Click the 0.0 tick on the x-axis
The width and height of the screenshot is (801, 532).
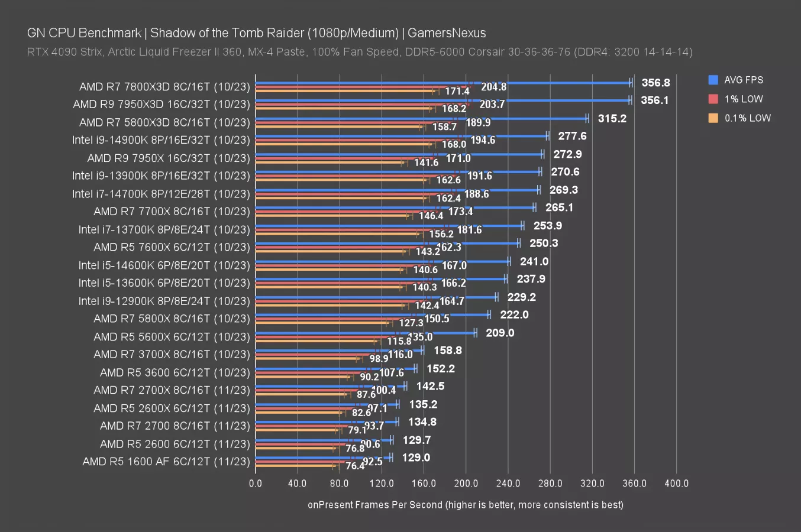pyautogui.click(x=256, y=483)
